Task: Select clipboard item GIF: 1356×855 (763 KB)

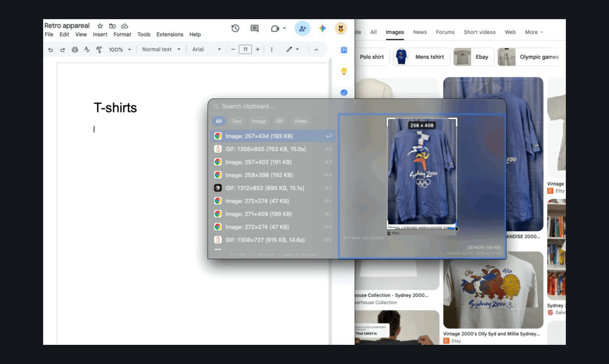Action: (x=273, y=149)
